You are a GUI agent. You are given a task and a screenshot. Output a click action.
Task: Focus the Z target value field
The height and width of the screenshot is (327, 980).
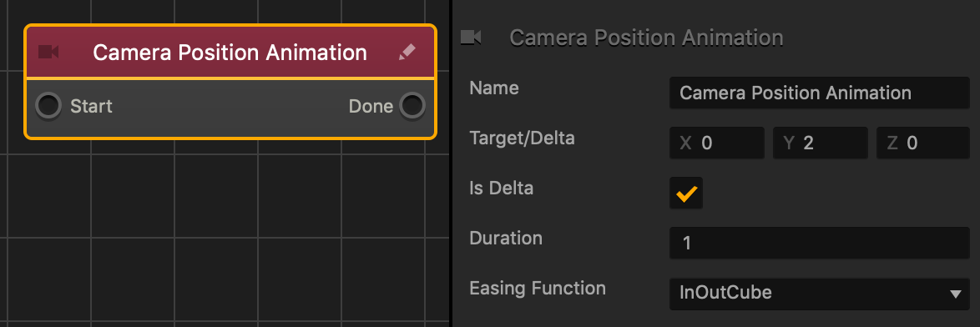[923, 143]
